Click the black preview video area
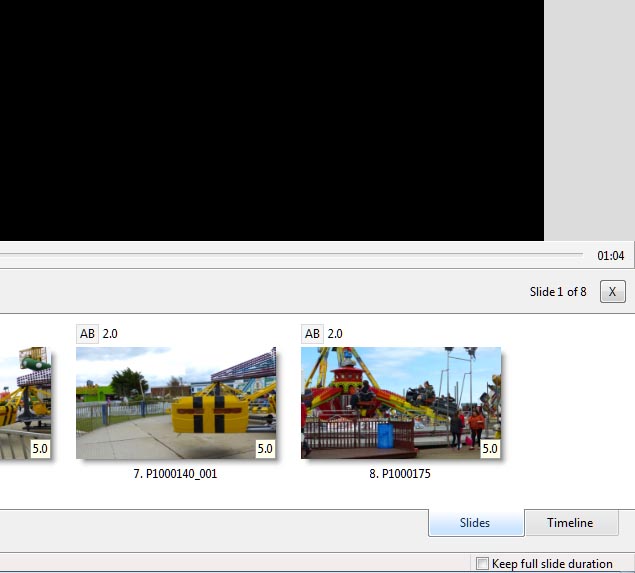The height and width of the screenshot is (573, 635). 272,120
